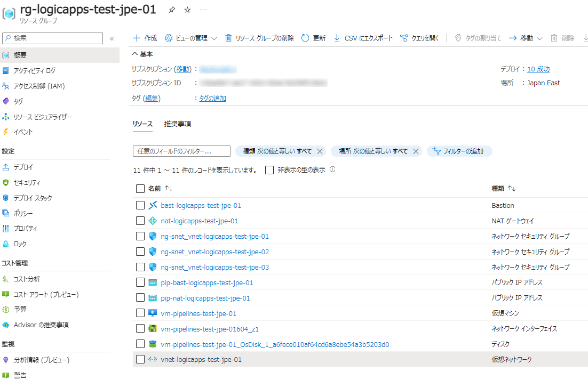Click the リソース グループの削除 trash icon

tap(228, 38)
